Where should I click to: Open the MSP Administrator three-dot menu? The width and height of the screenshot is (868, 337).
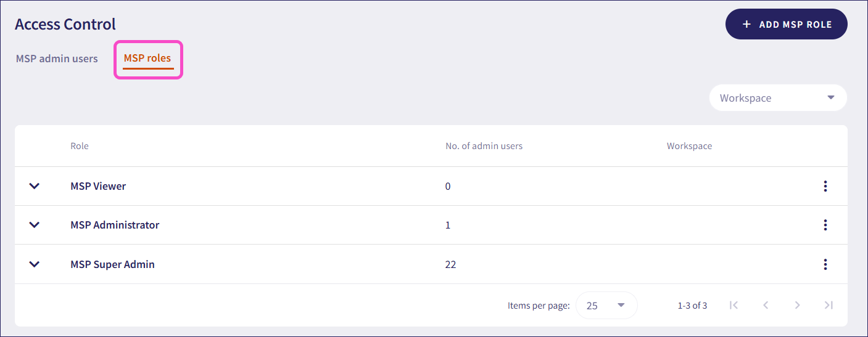click(825, 225)
